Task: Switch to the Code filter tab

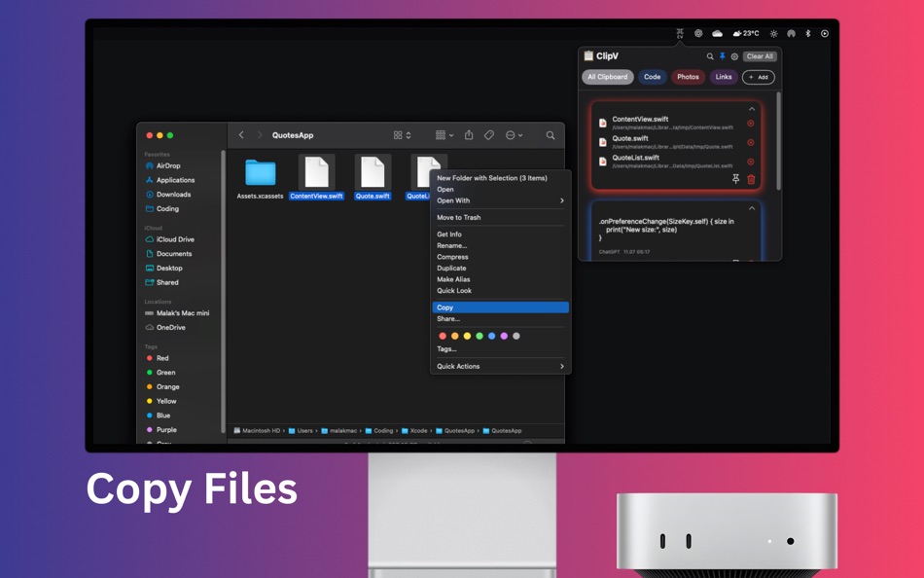Action: click(652, 77)
